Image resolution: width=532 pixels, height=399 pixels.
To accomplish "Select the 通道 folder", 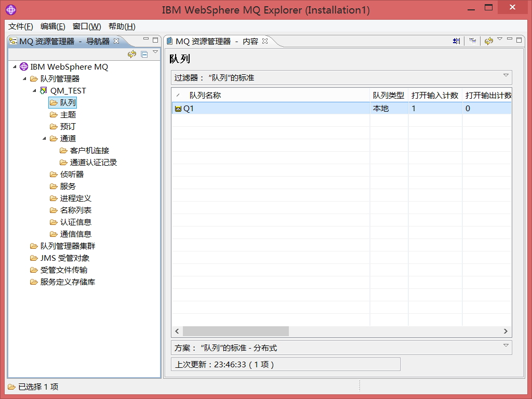I will (63, 138).
